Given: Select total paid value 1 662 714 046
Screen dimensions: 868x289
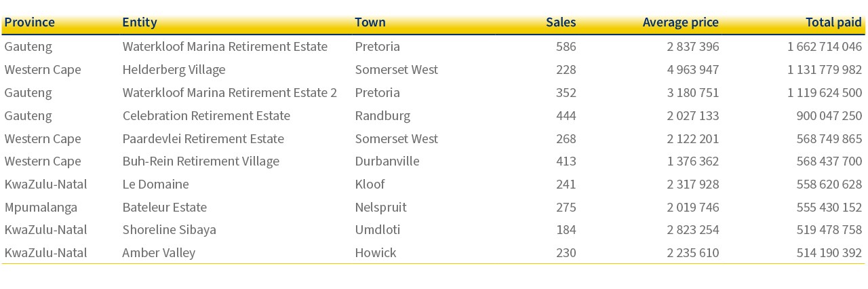Looking at the screenshot, I should coord(825,46).
